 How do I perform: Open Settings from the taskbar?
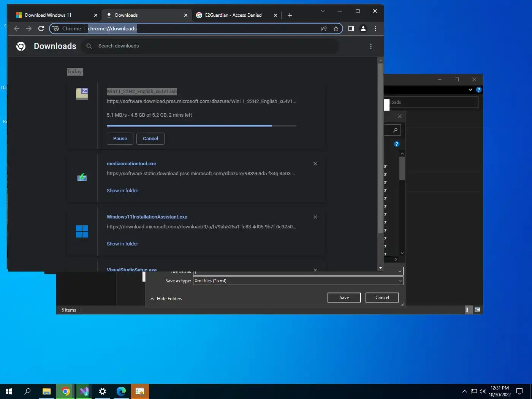[x=103, y=391]
